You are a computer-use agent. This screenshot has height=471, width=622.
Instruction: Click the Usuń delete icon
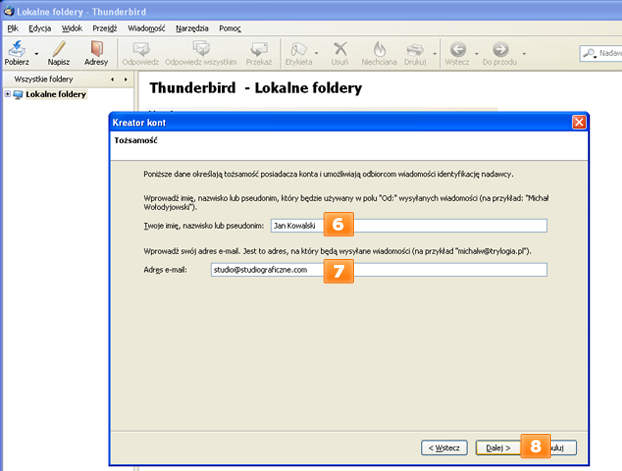tap(340, 49)
